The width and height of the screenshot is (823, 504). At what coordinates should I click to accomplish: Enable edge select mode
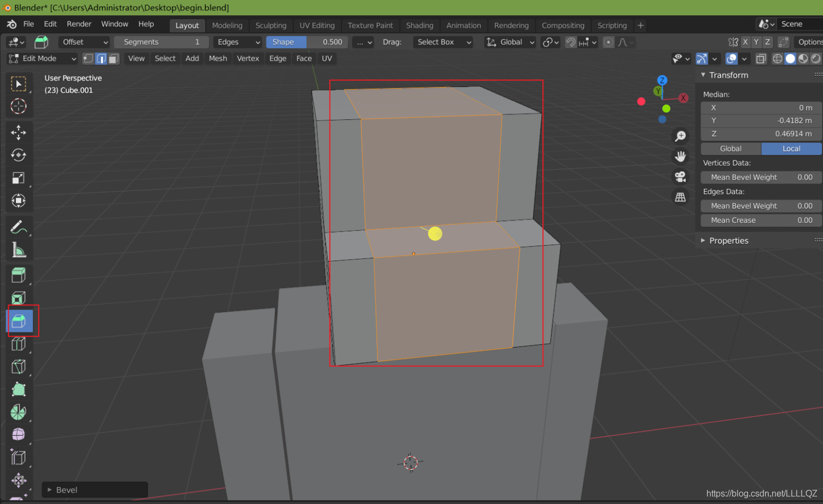[x=101, y=59]
